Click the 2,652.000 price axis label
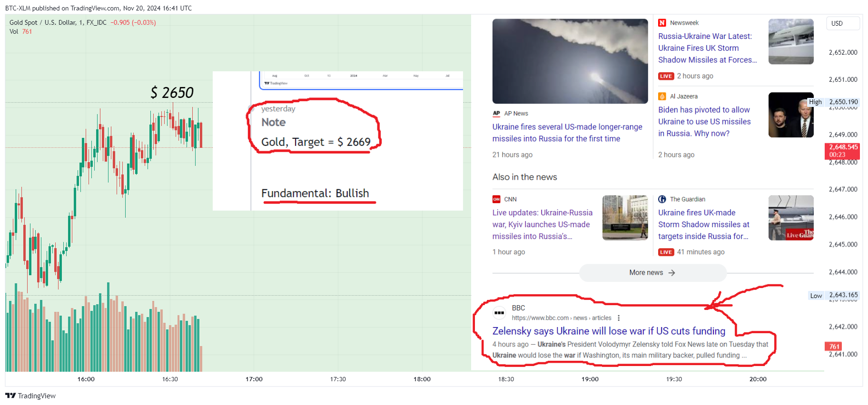Viewport: 868px width, 405px height. click(843, 52)
